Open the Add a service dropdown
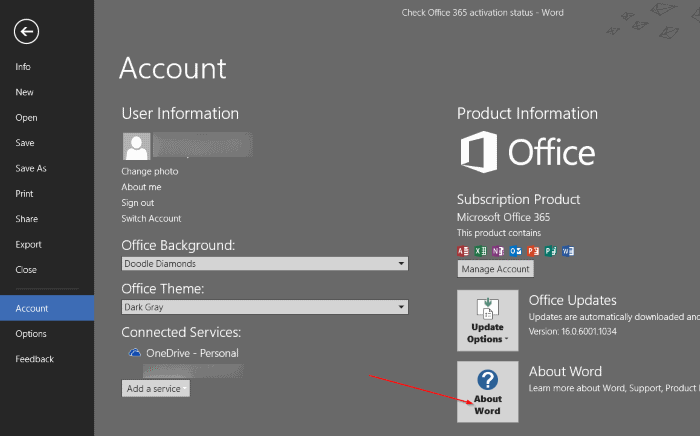Viewport: 700px width, 436px height. point(156,389)
